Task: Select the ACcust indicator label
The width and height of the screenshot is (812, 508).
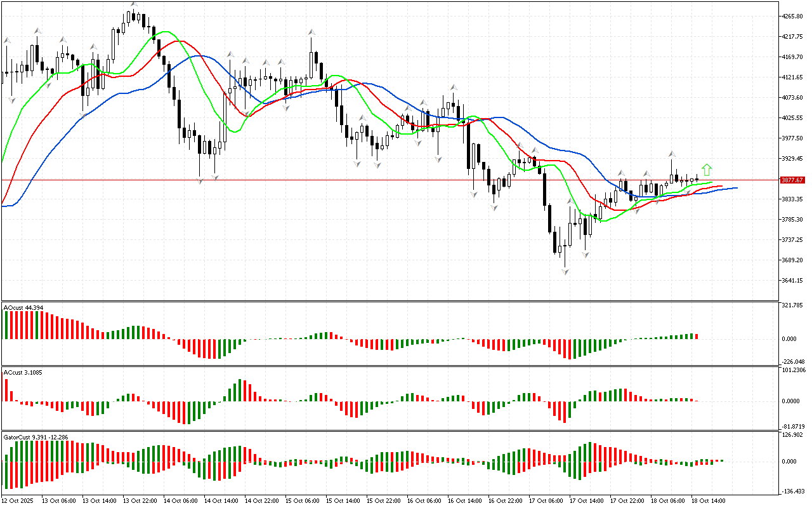Action: pyautogui.click(x=23, y=372)
